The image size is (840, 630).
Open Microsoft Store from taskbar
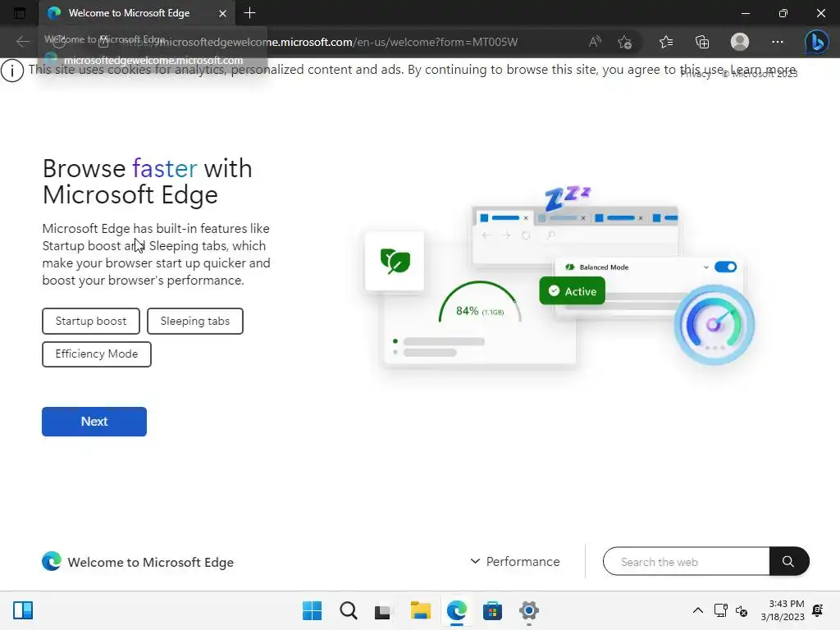[492, 610]
